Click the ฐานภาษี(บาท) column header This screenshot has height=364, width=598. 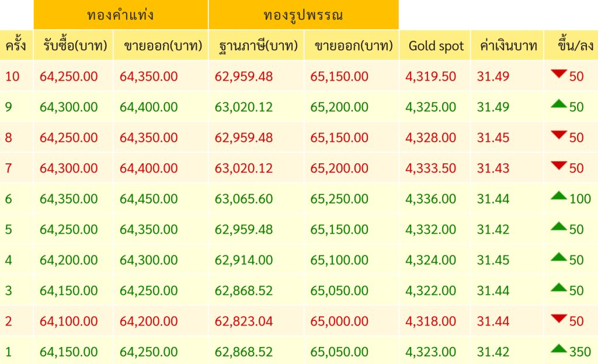pyautogui.click(x=256, y=45)
